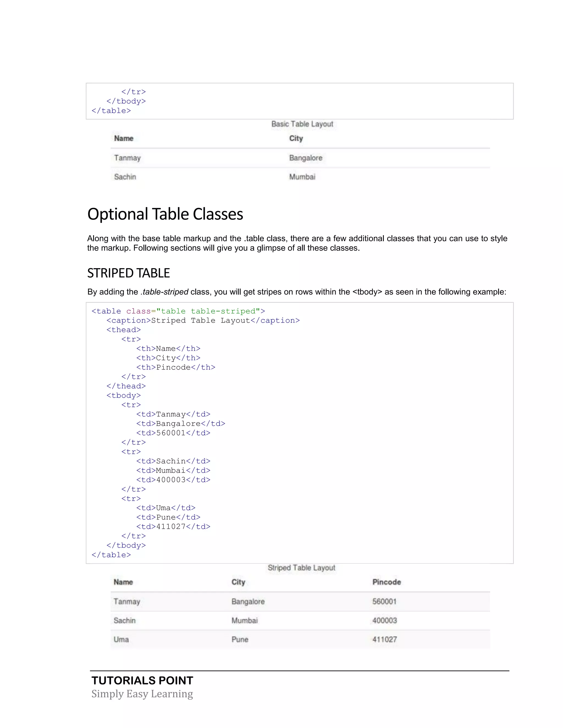Click the "Uma" cell in the rendered table
This screenshot has width=563, height=728.
click(x=121, y=639)
